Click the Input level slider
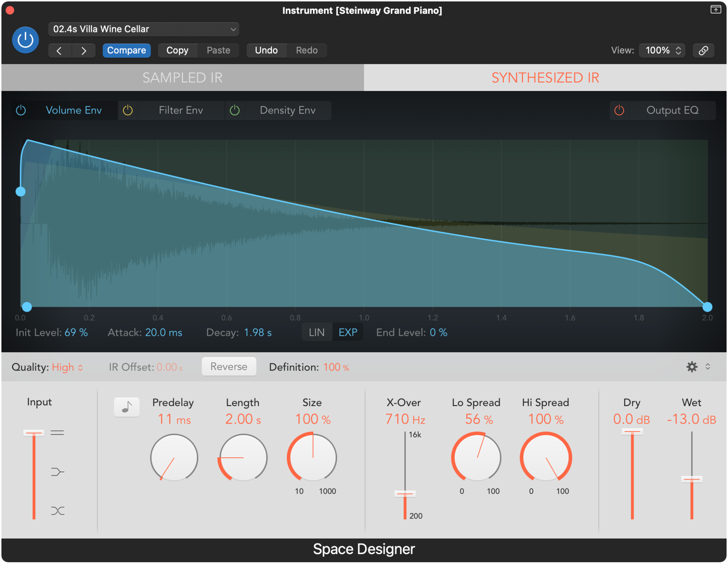 pyautogui.click(x=34, y=475)
